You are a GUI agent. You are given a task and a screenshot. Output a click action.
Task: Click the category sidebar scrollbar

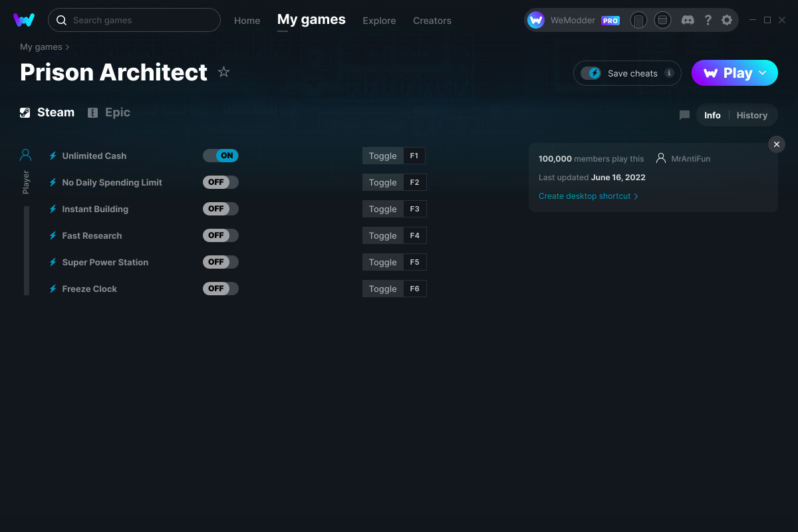(27, 251)
